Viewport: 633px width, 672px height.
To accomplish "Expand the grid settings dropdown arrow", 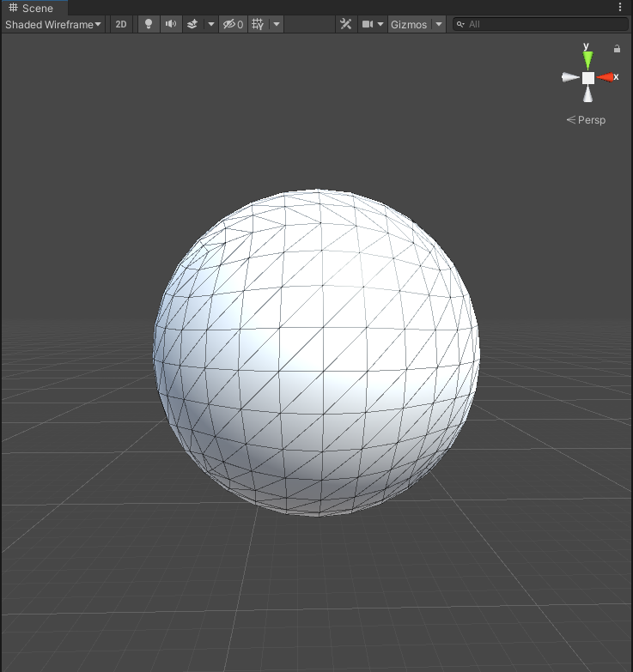I will pos(277,24).
